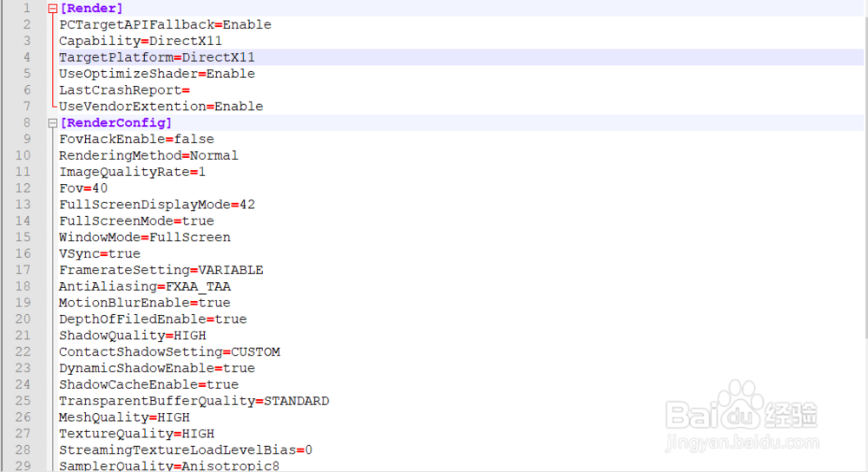Click the FullScreenDisplayMode=42 line
Image resolution: width=868 pixels, height=472 pixels.
pyautogui.click(x=157, y=205)
